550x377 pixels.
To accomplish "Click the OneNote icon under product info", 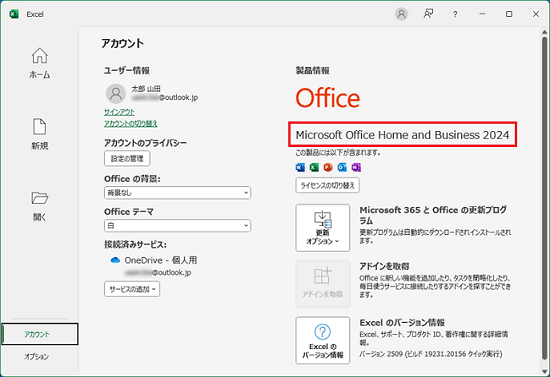I will click(x=356, y=168).
